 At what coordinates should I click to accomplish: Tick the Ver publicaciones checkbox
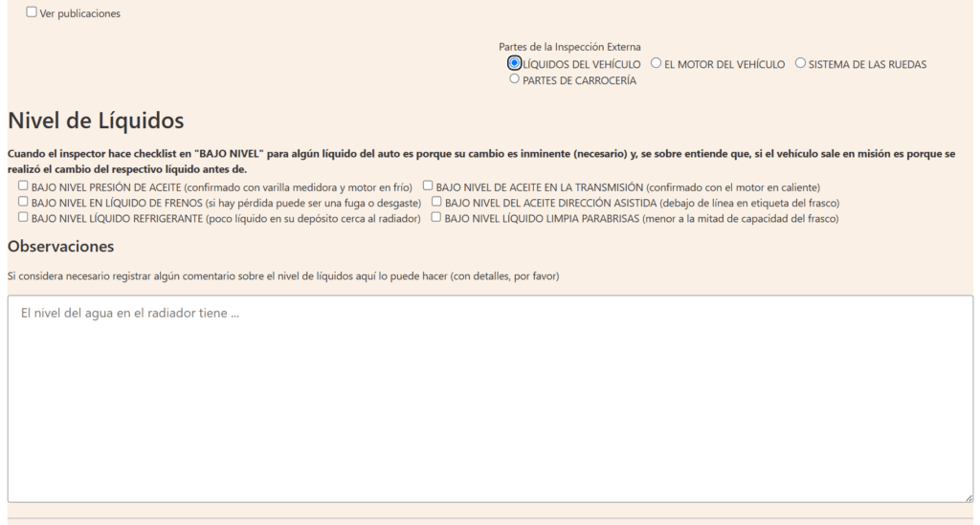pos(32,11)
